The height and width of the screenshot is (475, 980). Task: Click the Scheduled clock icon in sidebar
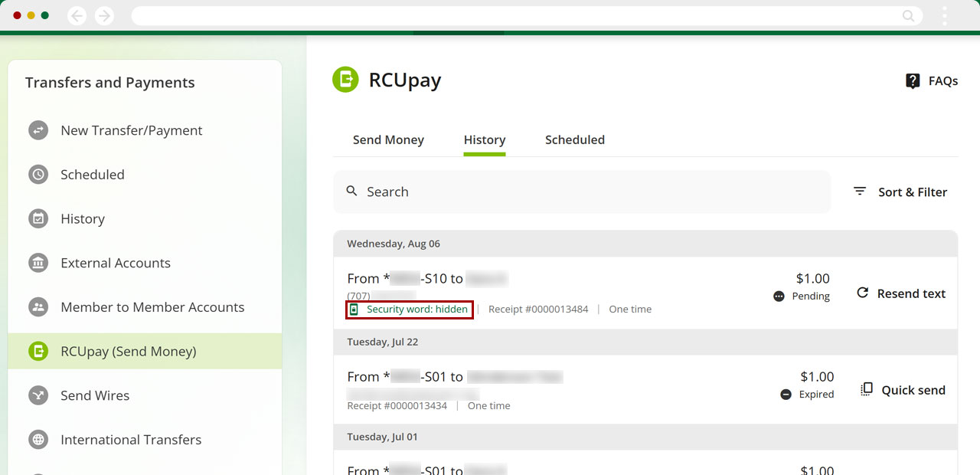coord(38,175)
